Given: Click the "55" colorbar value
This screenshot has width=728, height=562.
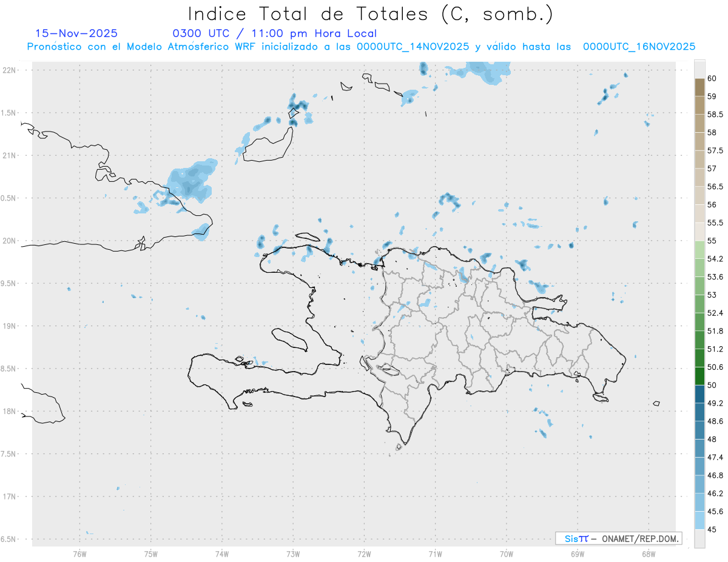Looking at the screenshot, I should 712,241.
